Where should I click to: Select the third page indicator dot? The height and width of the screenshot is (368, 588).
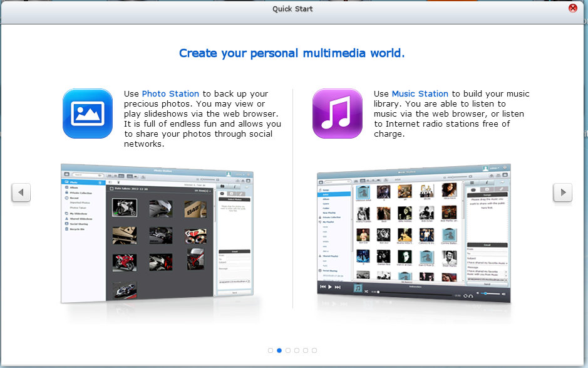[x=288, y=350]
